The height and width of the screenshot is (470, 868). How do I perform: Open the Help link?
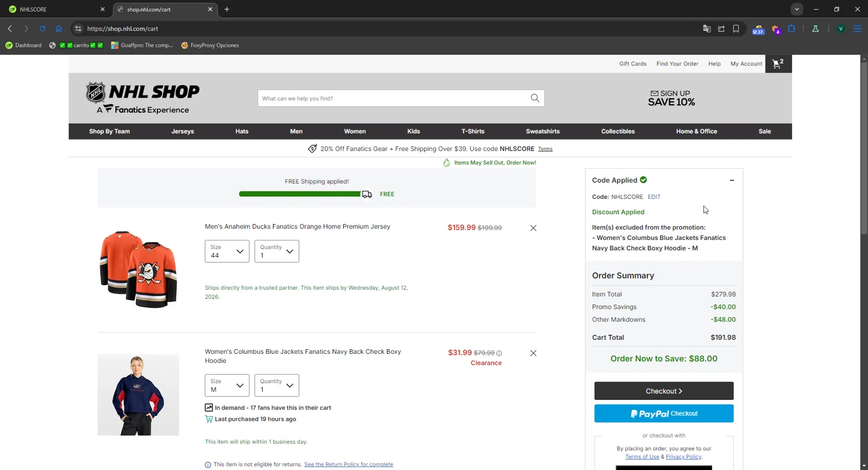[714, 64]
